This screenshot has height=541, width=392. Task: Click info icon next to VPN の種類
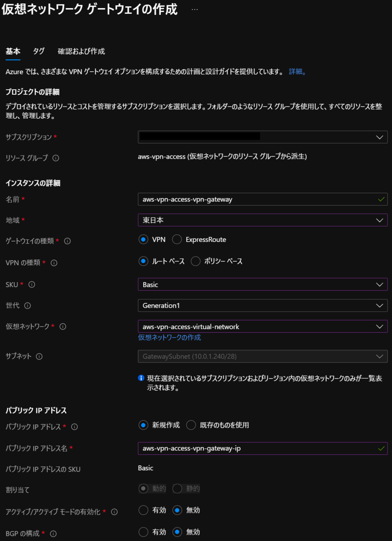pos(54,263)
